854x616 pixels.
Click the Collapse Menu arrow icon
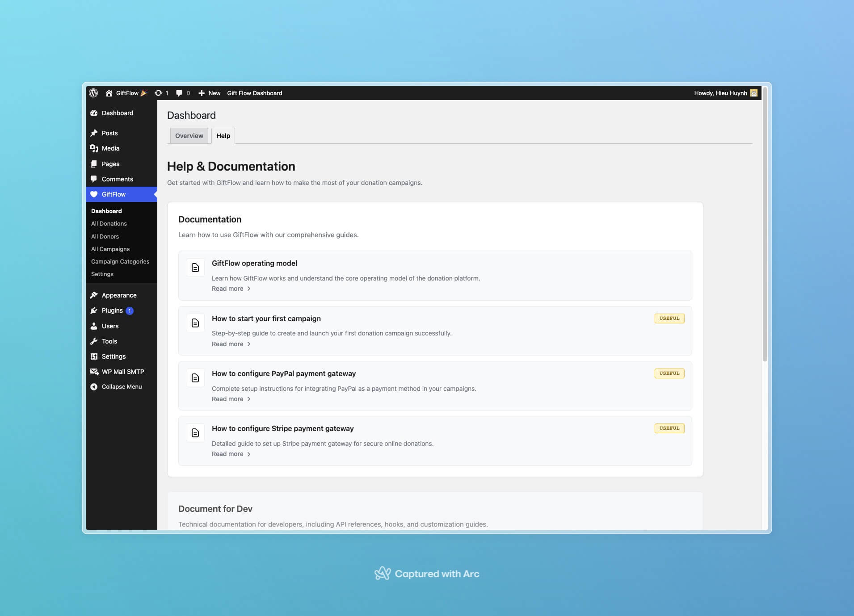(x=94, y=387)
